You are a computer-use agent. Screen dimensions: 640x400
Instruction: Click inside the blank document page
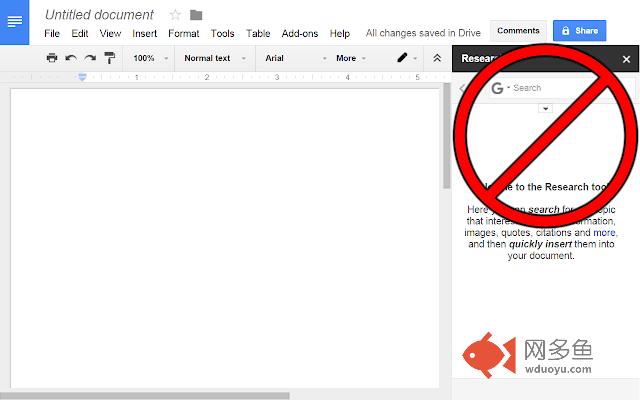pyautogui.click(x=224, y=237)
